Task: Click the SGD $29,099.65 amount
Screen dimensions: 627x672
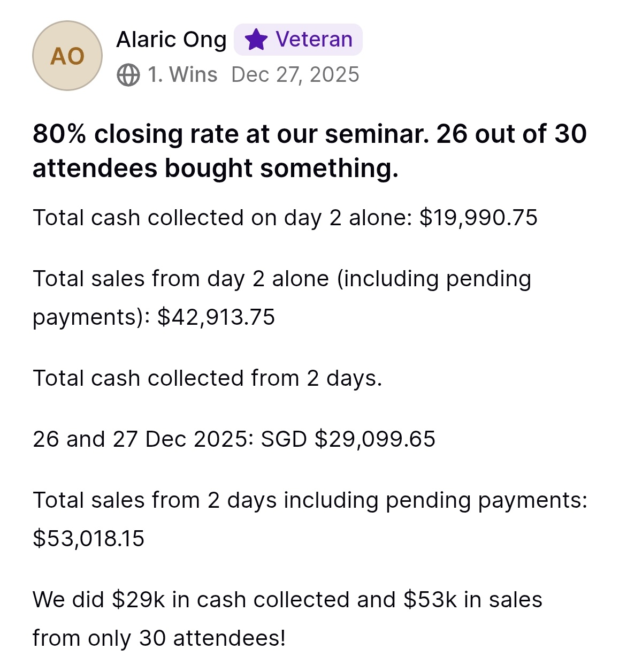Action: coord(348,439)
